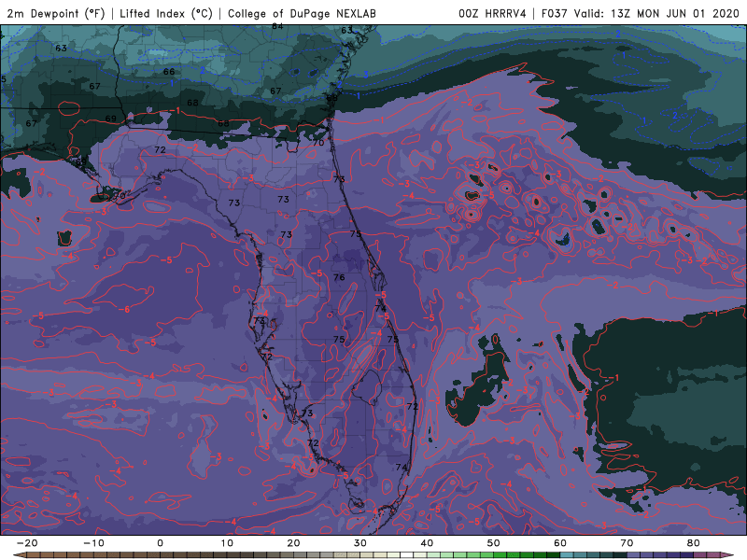Click the 10 label on color scale
Image resolution: width=747 pixels, height=560 pixels.
coord(227,543)
